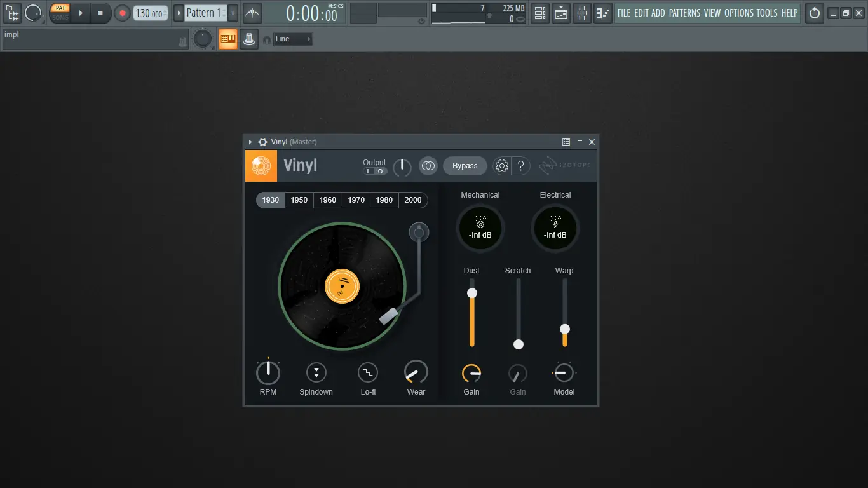Expand pattern list arrow left of Pattern 1

(179, 13)
